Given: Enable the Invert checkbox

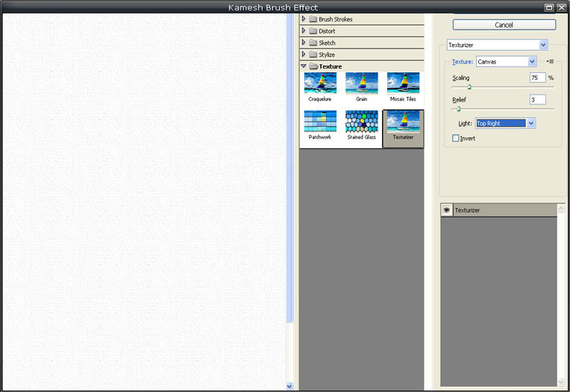Looking at the screenshot, I should 456,138.
